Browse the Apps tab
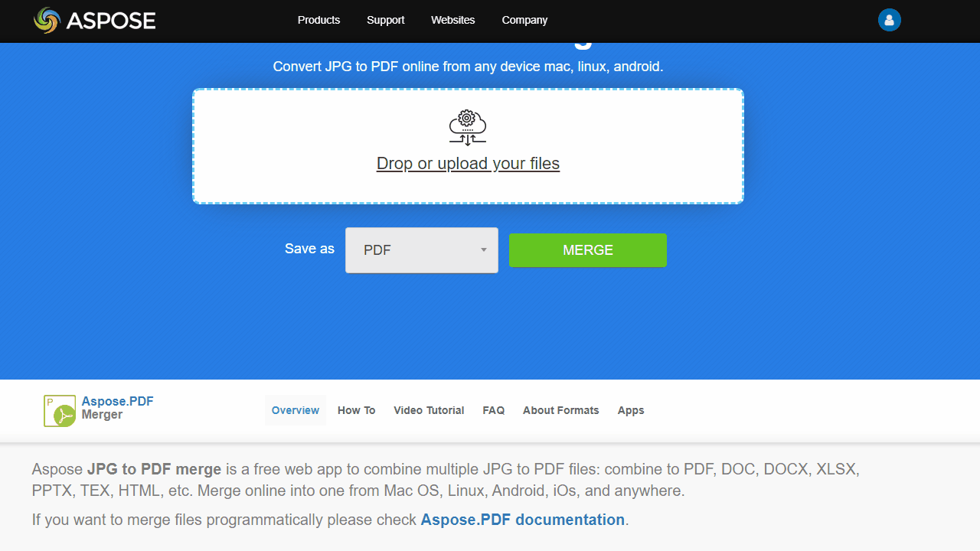The width and height of the screenshot is (980, 551). pos(630,410)
